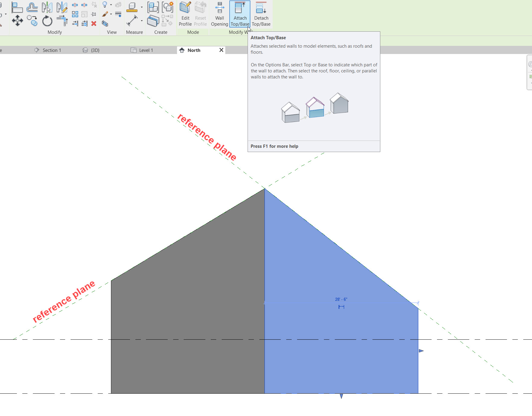Close the North view tab
This screenshot has height=416, width=532.
click(221, 50)
